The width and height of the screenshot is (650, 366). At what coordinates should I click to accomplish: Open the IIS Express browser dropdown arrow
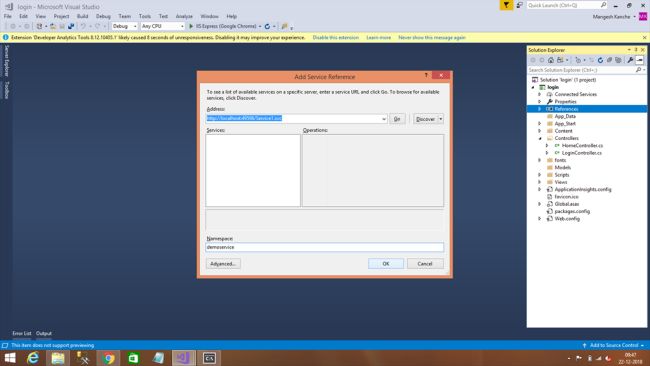click(260, 26)
